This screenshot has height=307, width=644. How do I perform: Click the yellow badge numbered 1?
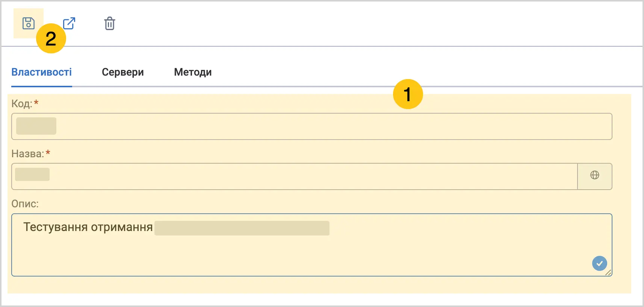click(x=408, y=94)
